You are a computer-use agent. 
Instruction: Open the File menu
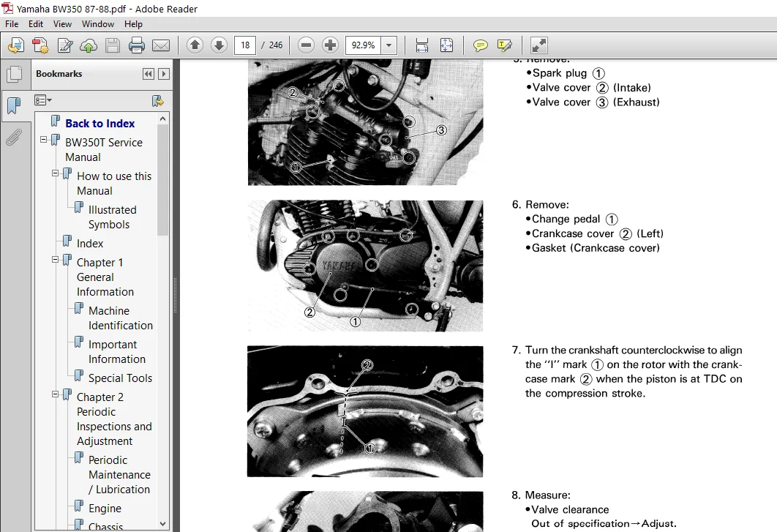coord(12,24)
